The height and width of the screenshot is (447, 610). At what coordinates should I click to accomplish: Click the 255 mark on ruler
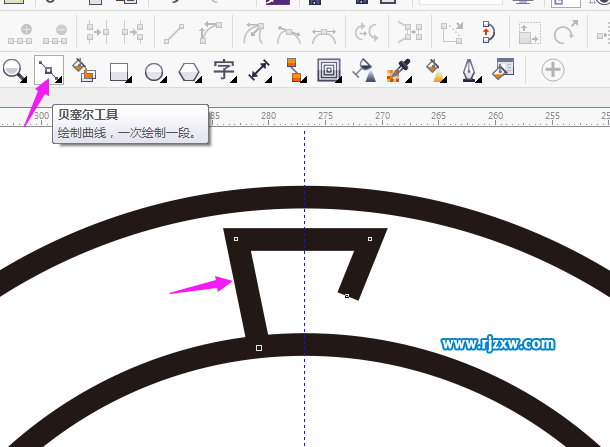(552, 116)
